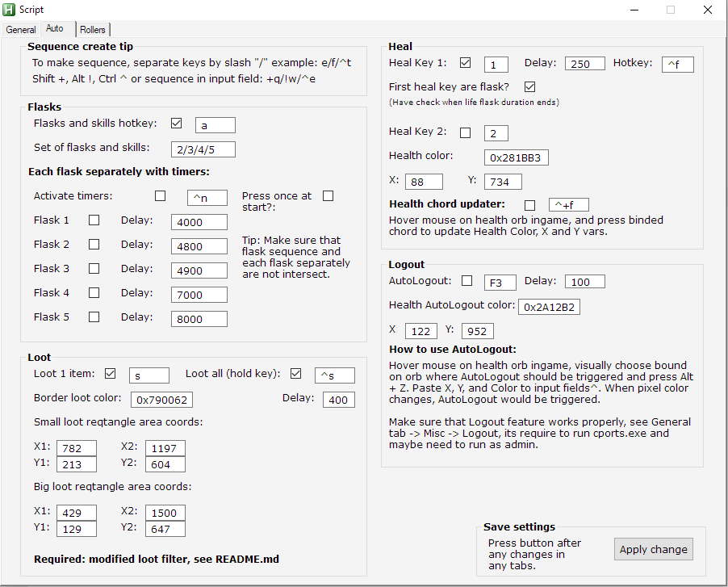The height and width of the screenshot is (587, 728).
Task: Edit the flasks and skills hotkey field
Action: pos(215,125)
